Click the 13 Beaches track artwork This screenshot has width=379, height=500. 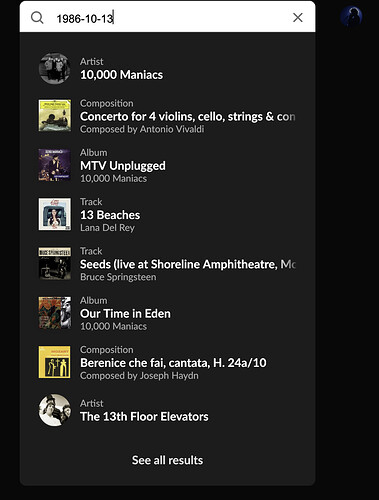tap(55, 214)
